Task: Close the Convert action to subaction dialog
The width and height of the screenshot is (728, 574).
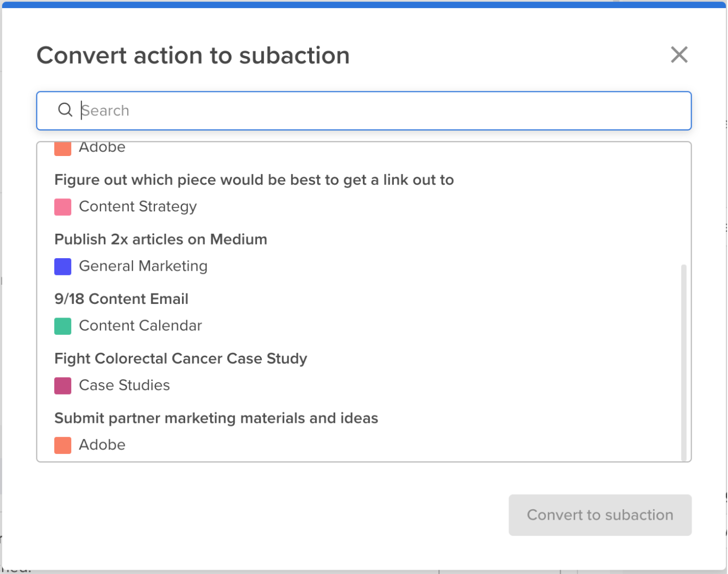Action: point(679,55)
